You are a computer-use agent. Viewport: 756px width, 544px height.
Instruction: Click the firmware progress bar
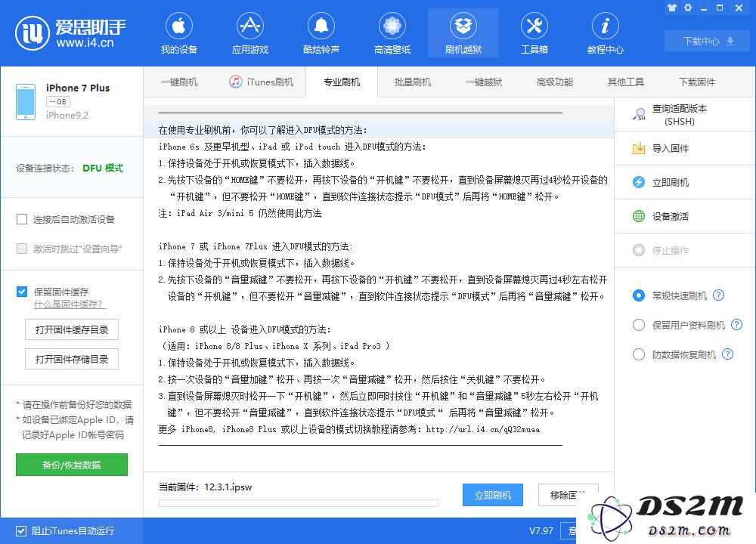299,503
